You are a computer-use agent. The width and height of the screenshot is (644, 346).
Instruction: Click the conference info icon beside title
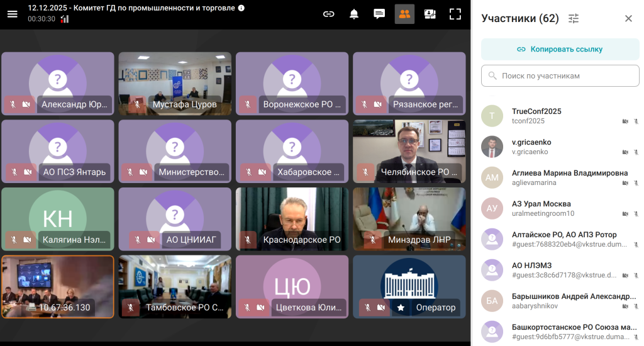pyautogui.click(x=241, y=8)
